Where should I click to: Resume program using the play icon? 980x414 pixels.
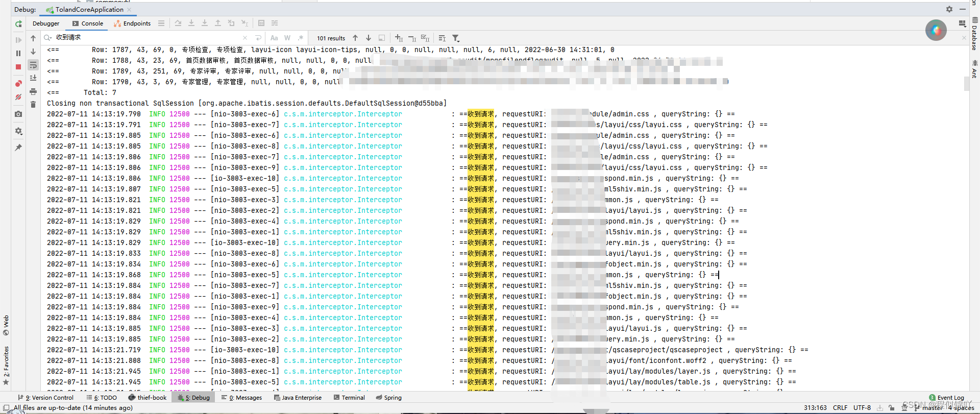click(x=18, y=40)
